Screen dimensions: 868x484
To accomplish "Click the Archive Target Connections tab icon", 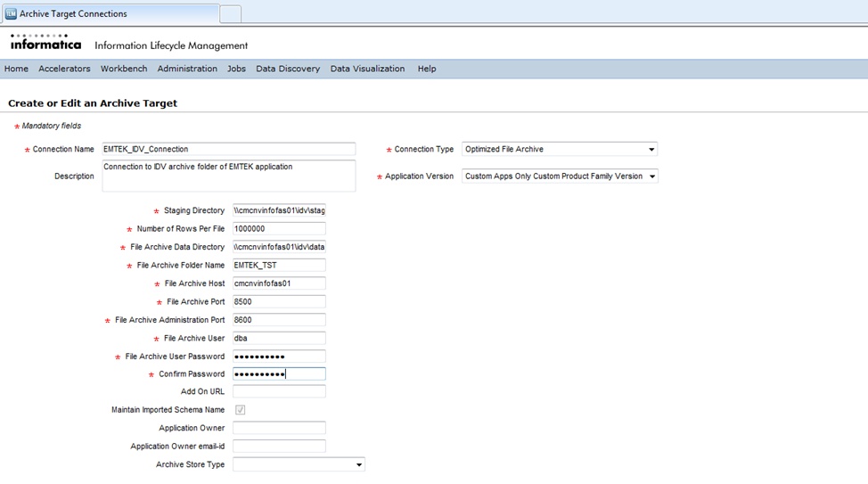I will click(x=11, y=14).
